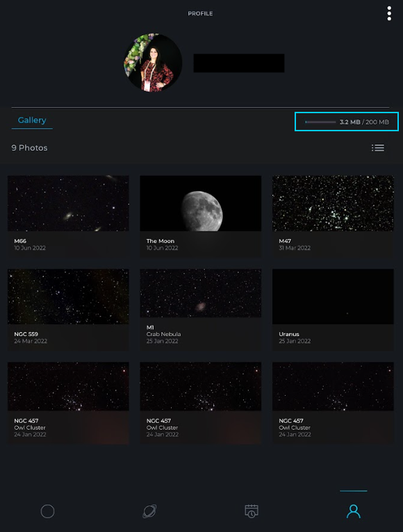Open The Moon photo

click(201, 216)
